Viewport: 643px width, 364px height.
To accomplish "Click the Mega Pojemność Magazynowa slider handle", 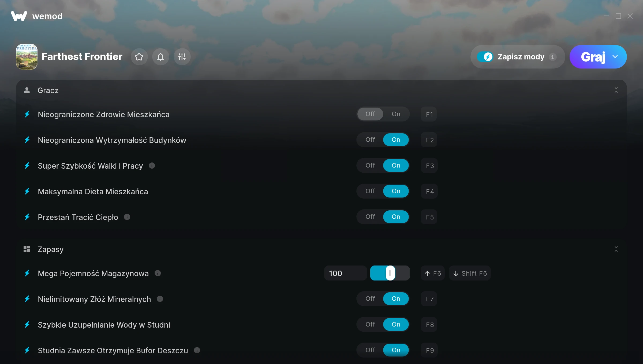I will point(390,273).
